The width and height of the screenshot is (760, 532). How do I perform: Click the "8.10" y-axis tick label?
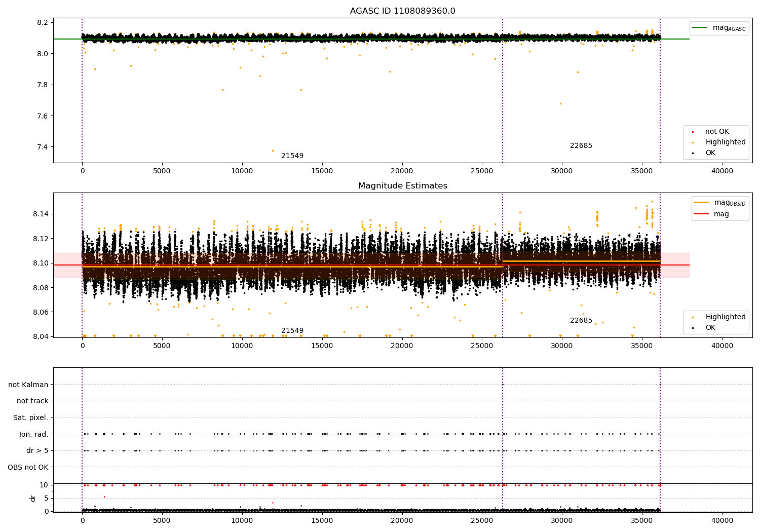click(41, 263)
